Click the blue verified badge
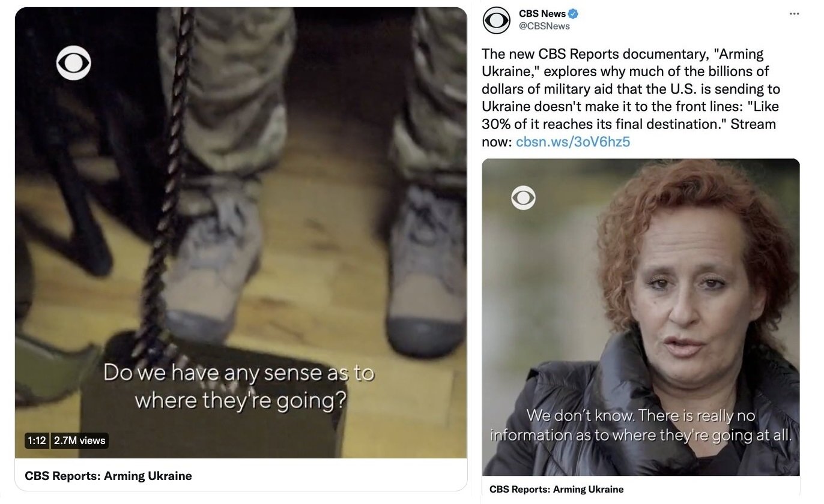Viewport: 824px width, 504px height. point(573,14)
